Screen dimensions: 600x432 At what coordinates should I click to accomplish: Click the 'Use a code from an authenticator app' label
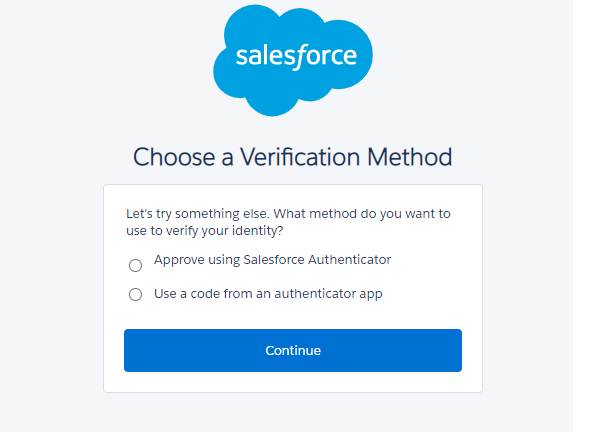coord(268,294)
